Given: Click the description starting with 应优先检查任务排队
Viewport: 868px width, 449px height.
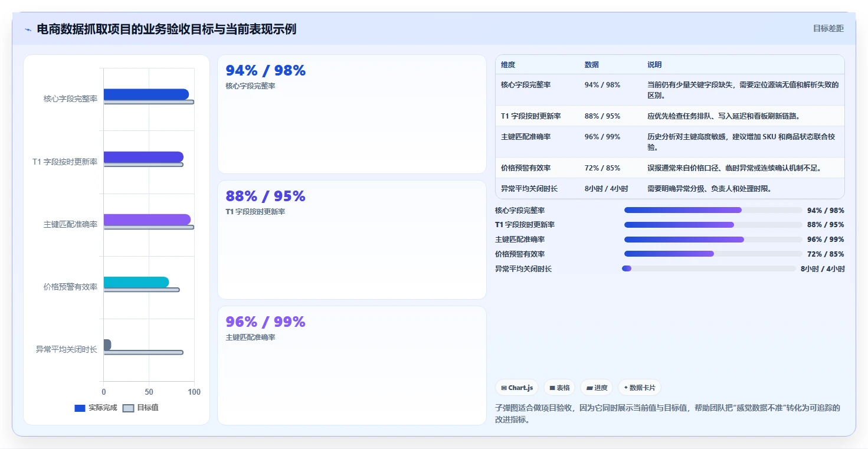Looking at the screenshot, I should pos(723,116).
